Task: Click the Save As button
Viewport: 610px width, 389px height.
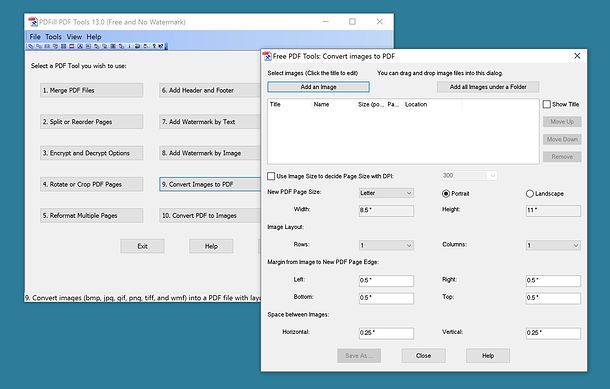Action: tap(359, 356)
